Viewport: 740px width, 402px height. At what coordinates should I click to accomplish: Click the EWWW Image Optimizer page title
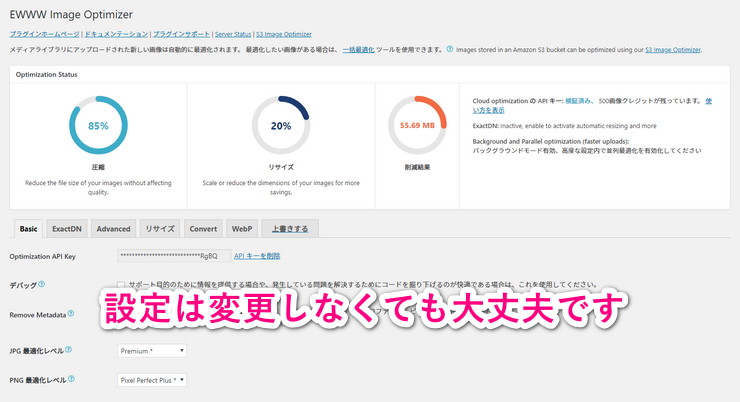tap(71, 15)
